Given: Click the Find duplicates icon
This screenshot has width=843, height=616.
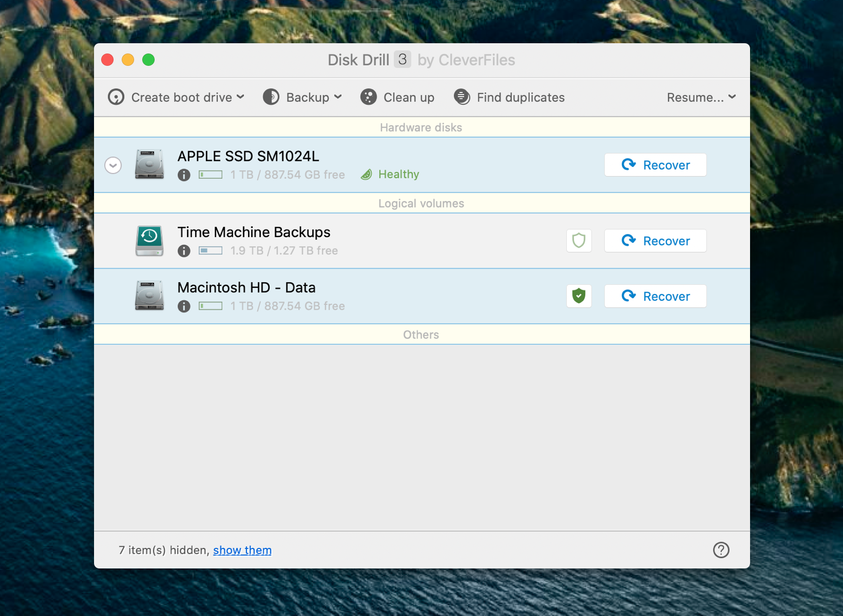Looking at the screenshot, I should [462, 97].
